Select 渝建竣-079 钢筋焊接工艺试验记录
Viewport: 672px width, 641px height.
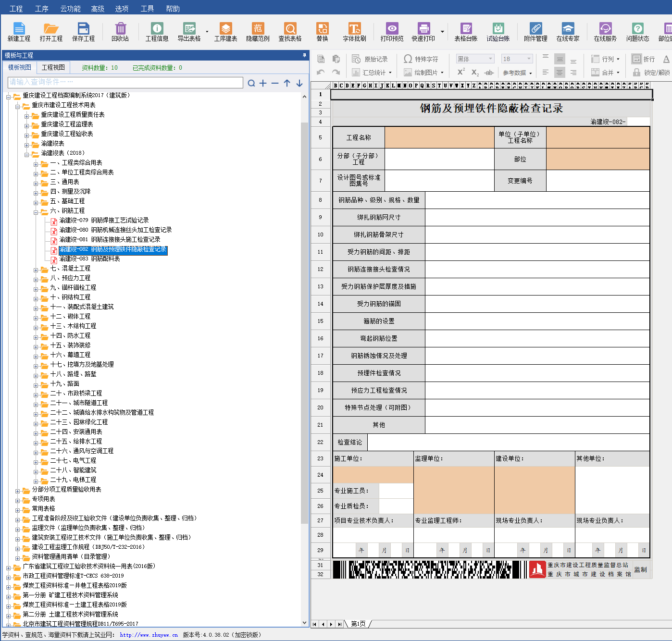click(x=104, y=220)
